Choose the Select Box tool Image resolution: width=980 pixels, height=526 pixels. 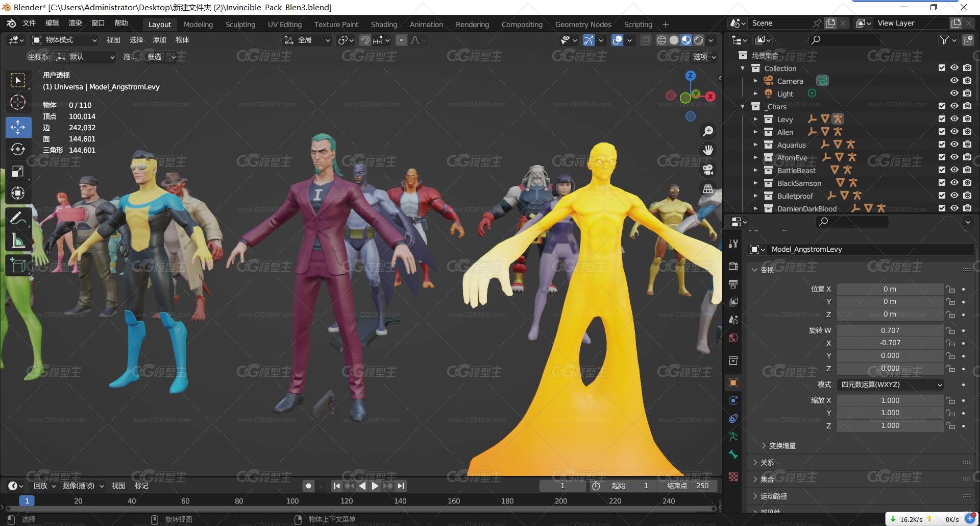[x=18, y=81]
